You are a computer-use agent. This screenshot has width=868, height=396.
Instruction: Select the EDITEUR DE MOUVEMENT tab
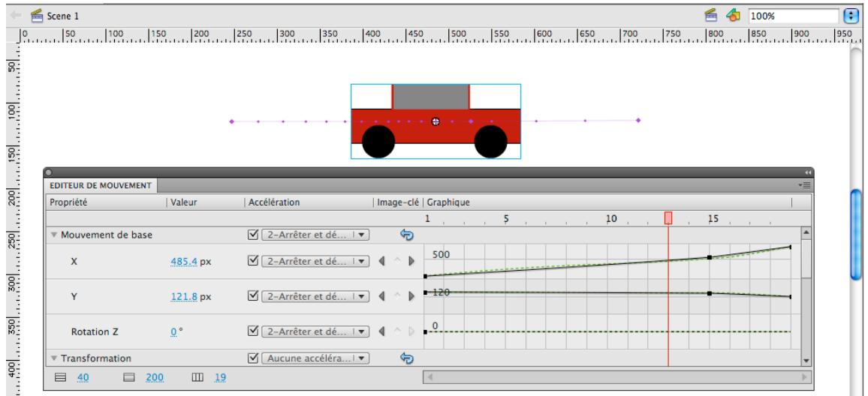click(100, 185)
